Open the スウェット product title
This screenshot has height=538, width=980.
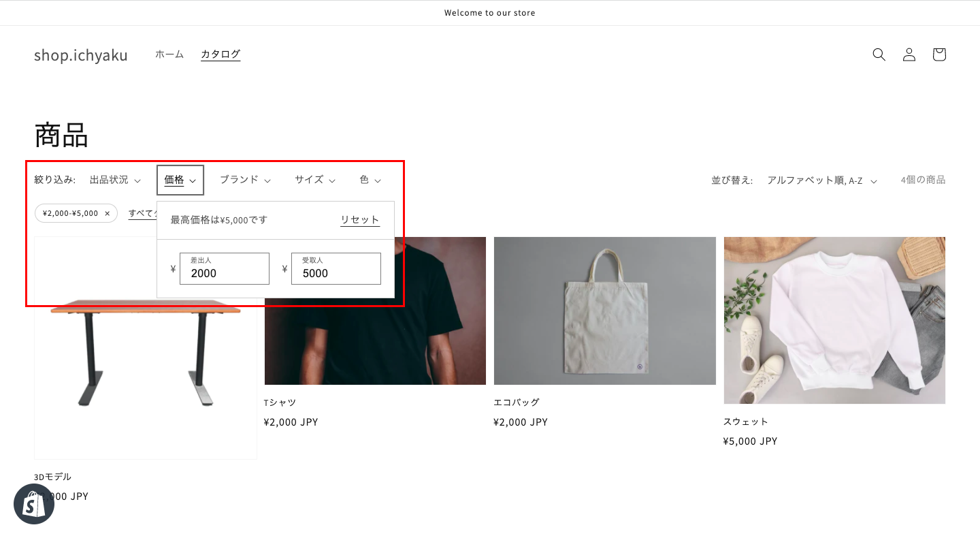746,422
